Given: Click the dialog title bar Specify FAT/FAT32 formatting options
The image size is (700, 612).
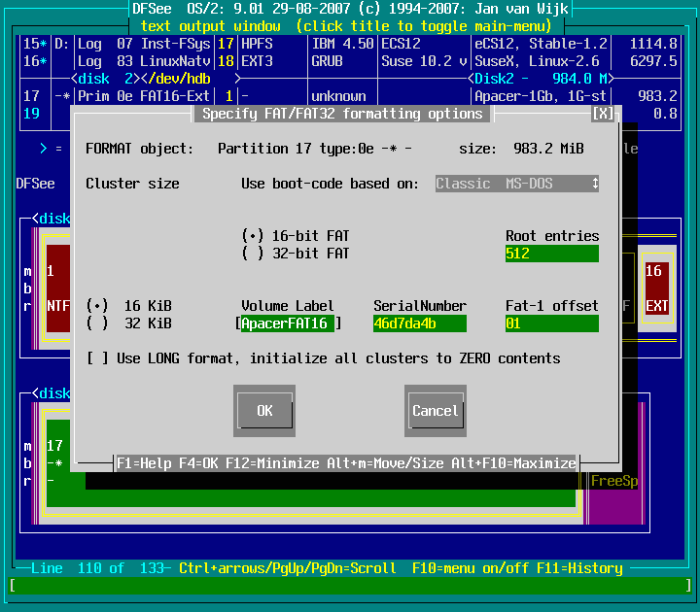Looking at the screenshot, I should (x=341, y=114).
